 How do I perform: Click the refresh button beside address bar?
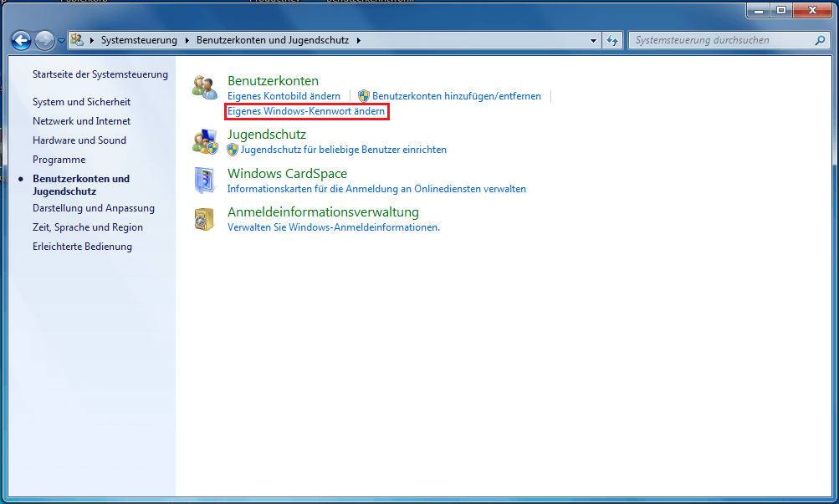tap(612, 40)
